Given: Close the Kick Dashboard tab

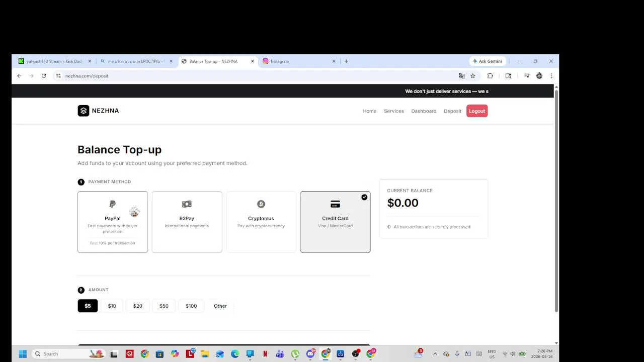Looking at the screenshot, I should point(90,61).
